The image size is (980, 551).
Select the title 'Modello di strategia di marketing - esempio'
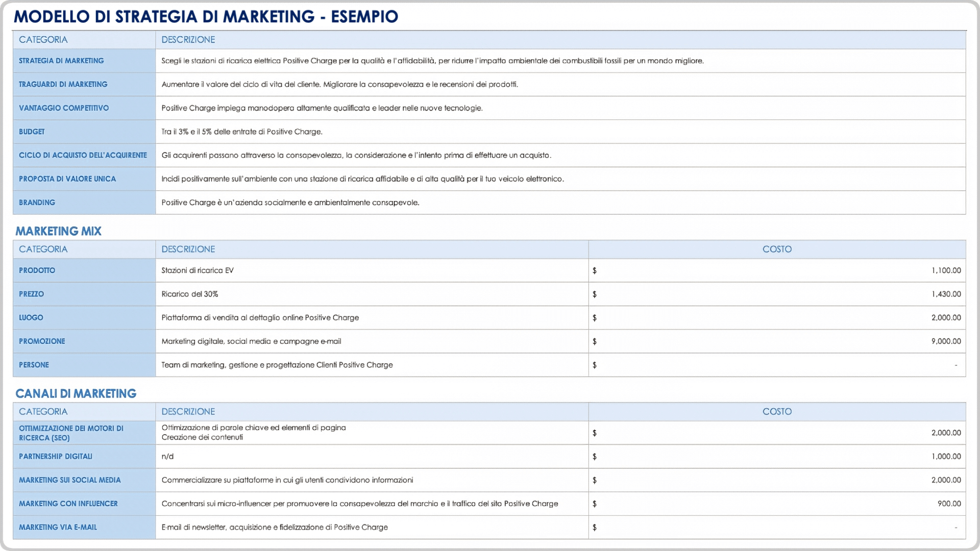[x=206, y=16]
